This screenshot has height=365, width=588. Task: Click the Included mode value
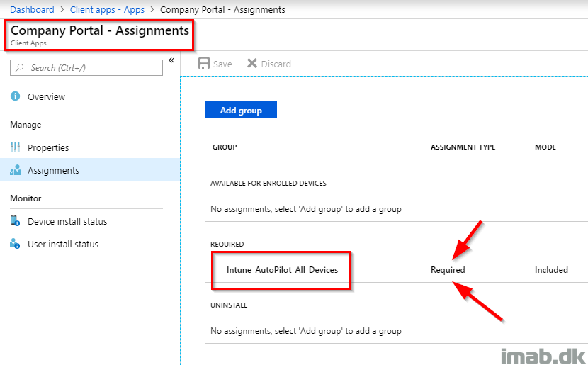point(551,270)
